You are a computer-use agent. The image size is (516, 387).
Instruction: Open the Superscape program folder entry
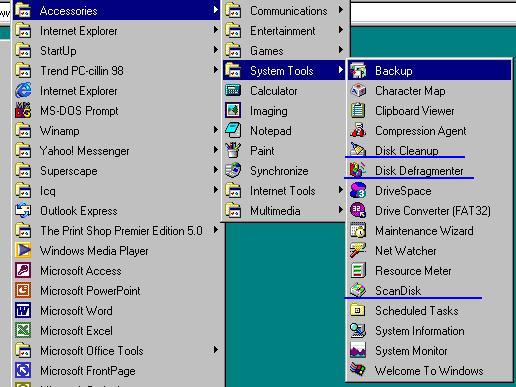tap(116, 171)
